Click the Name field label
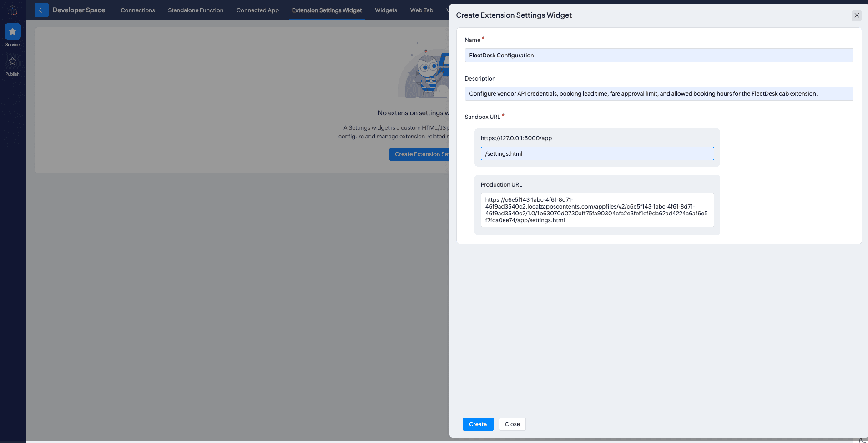Screen dimensions: 868x443 coord(473,40)
